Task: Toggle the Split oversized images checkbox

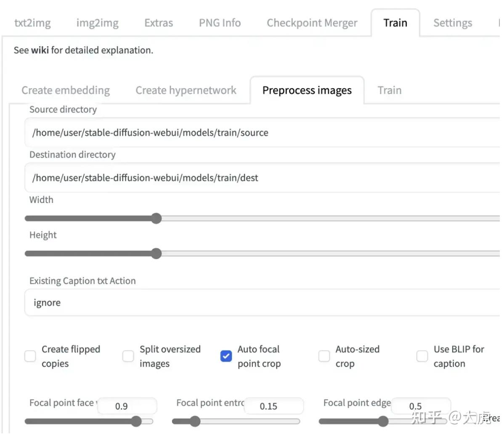Action: coord(128,356)
